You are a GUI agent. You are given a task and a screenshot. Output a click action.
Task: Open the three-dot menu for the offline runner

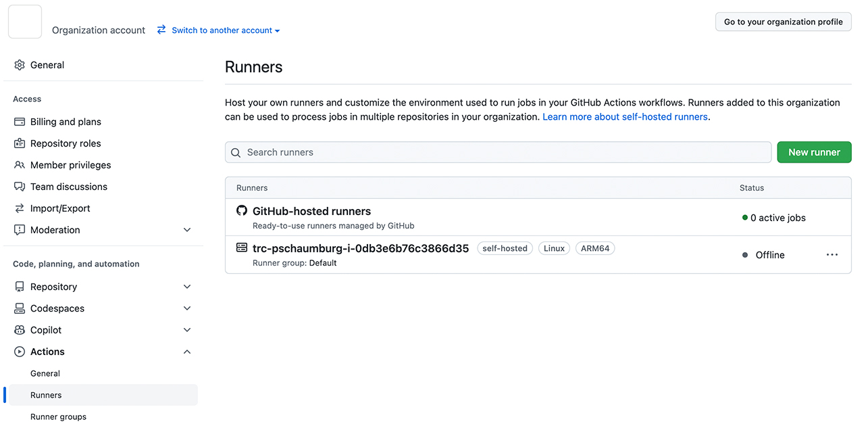tap(832, 255)
